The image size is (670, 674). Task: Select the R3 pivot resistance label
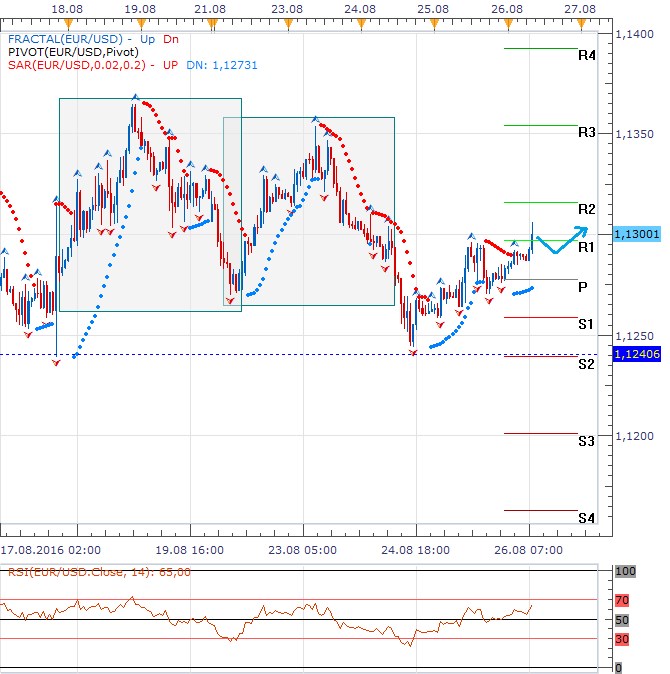pos(587,132)
